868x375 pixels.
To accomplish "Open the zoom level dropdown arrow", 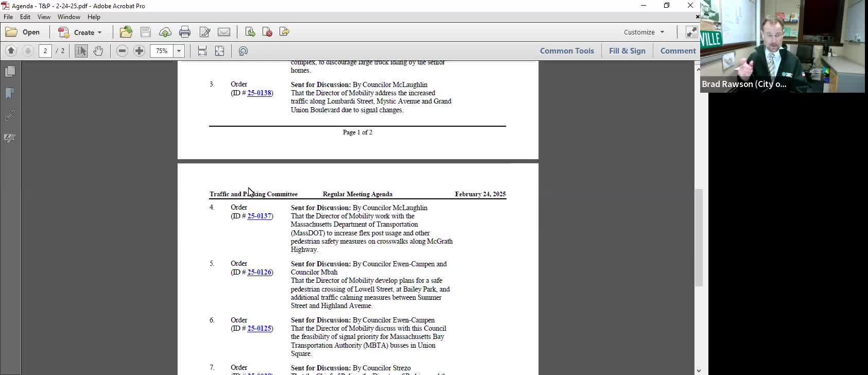I will [x=179, y=51].
